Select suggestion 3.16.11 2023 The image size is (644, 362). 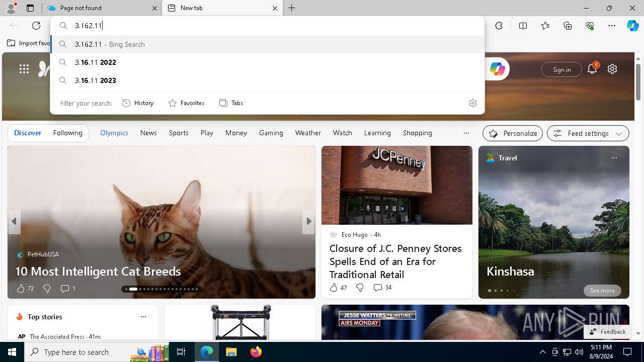pyautogui.click(x=268, y=80)
